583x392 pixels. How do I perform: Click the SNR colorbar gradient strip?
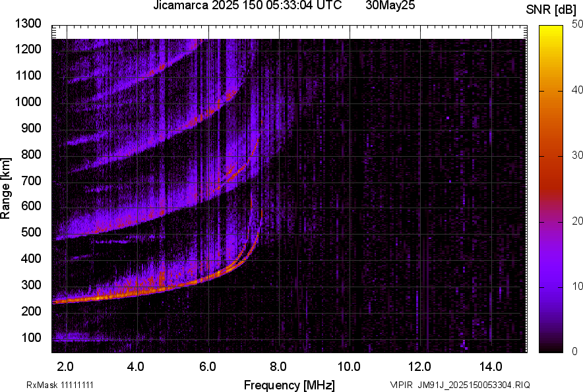coord(551,189)
